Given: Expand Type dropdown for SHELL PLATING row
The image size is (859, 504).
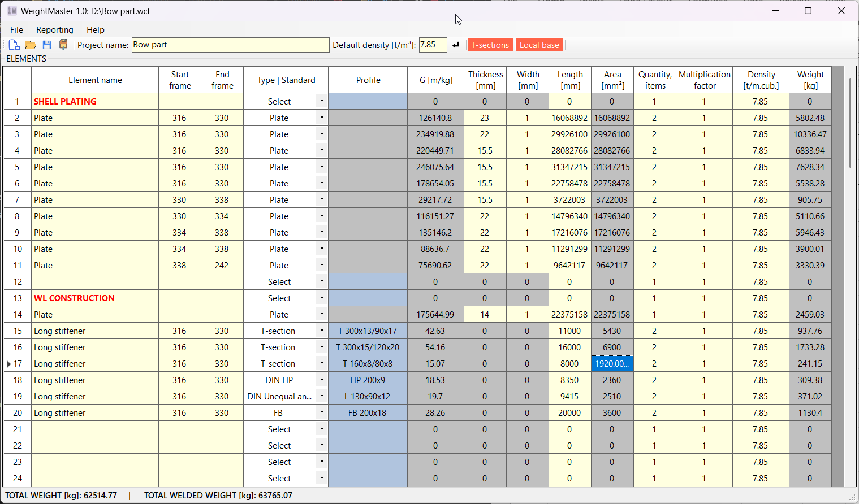Looking at the screenshot, I should 322,102.
